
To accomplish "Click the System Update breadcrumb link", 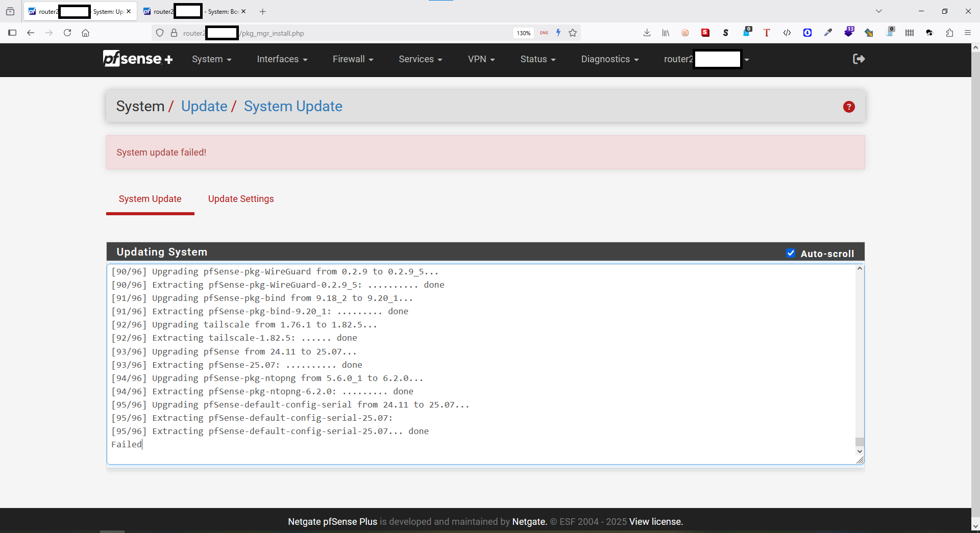I will pyautogui.click(x=293, y=106).
